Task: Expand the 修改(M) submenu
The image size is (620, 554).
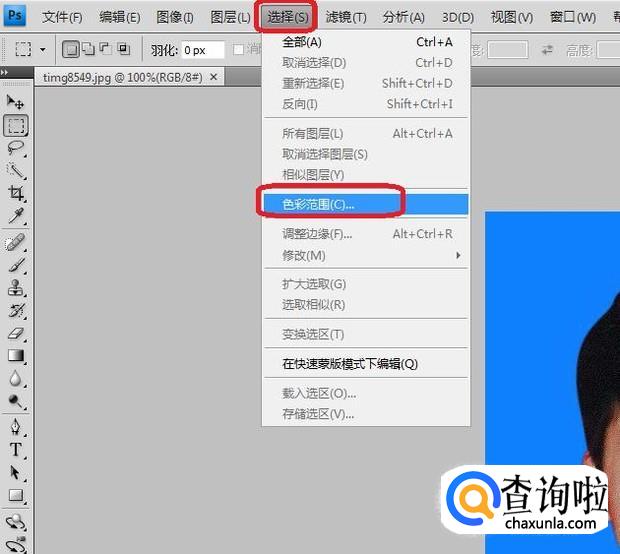Action: click(365, 255)
